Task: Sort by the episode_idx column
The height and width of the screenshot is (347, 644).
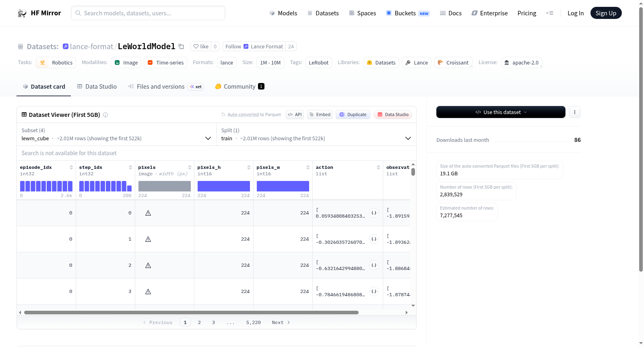Action: click(x=71, y=167)
